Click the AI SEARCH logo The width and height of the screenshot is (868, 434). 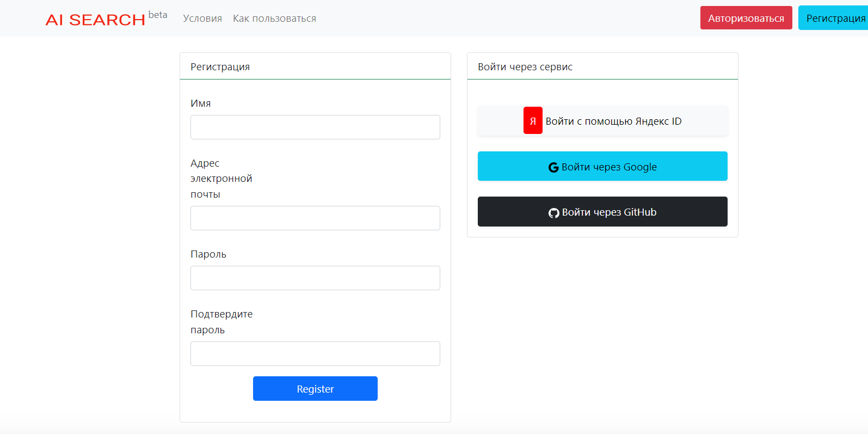[96, 20]
